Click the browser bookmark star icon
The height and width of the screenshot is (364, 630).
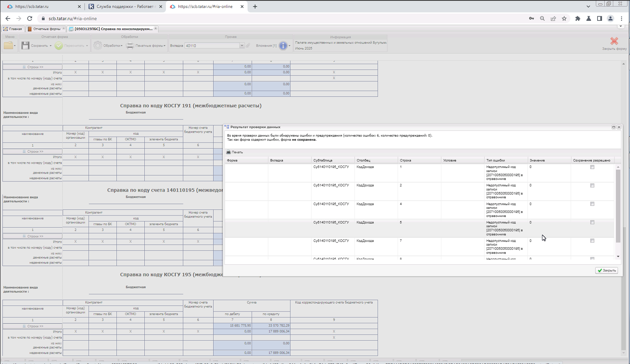564,19
